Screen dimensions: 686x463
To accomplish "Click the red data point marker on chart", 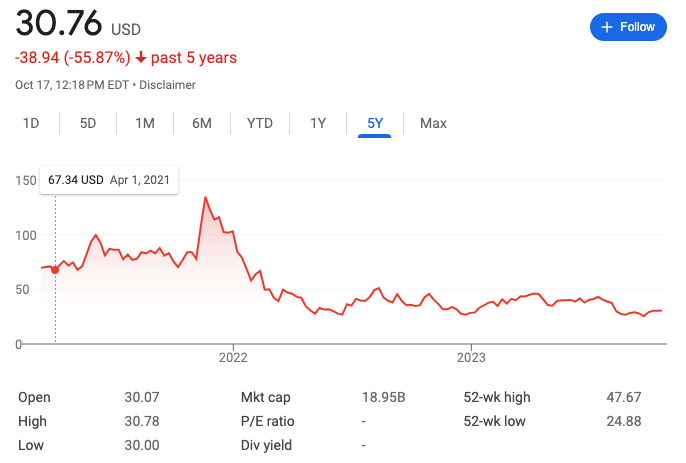I will point(55,270).
